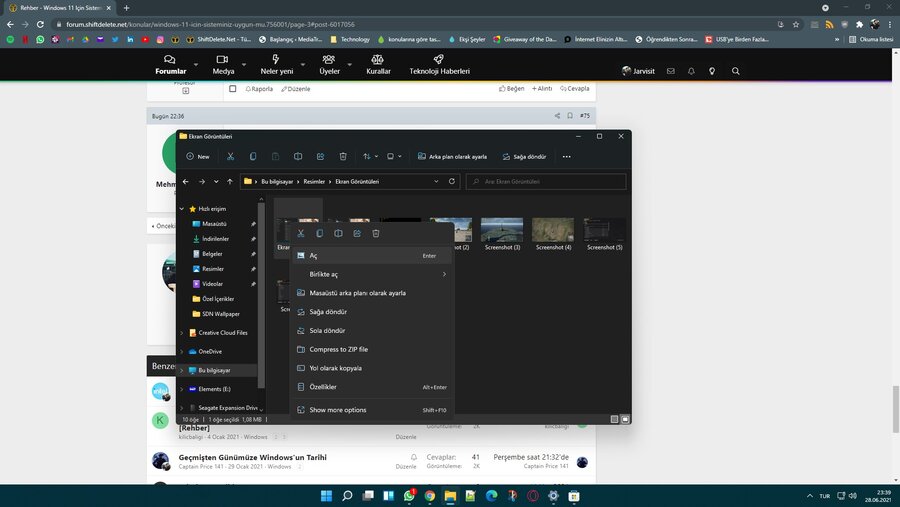Open the Windows Start button on taskbar

(x=326, y=495)
